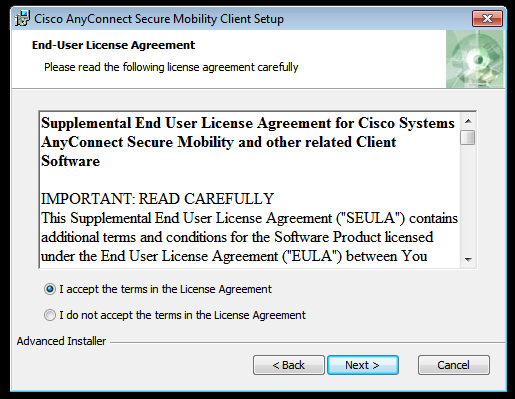Viewport: 515px width, 399px height.
Task: Click the bold Supplemental End User License heading
Action: 248,142
